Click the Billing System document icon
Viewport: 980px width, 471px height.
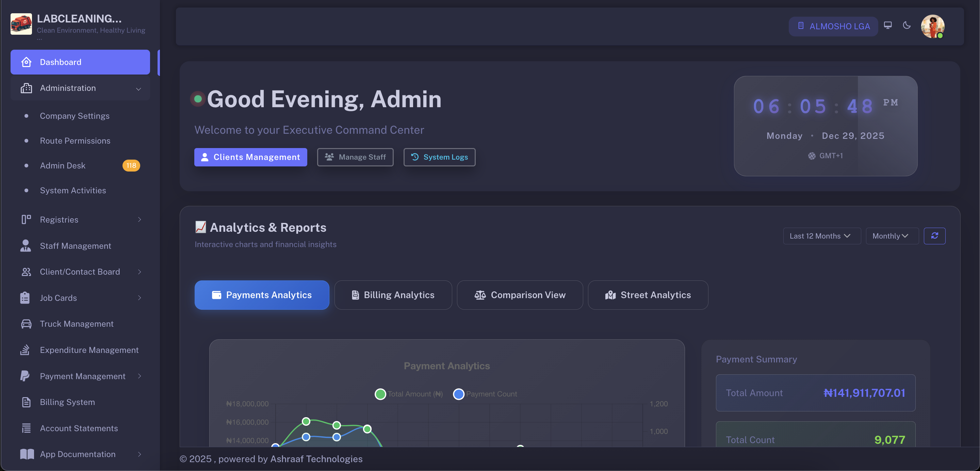pos(26,402)
